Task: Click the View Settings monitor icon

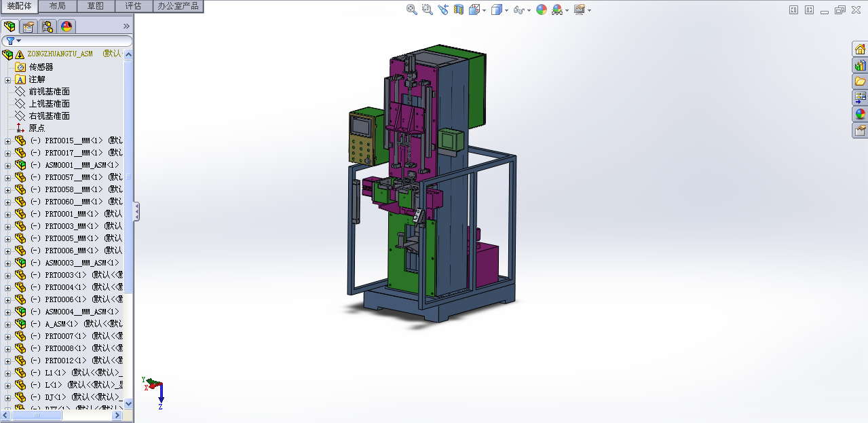Action: (580, 10)
